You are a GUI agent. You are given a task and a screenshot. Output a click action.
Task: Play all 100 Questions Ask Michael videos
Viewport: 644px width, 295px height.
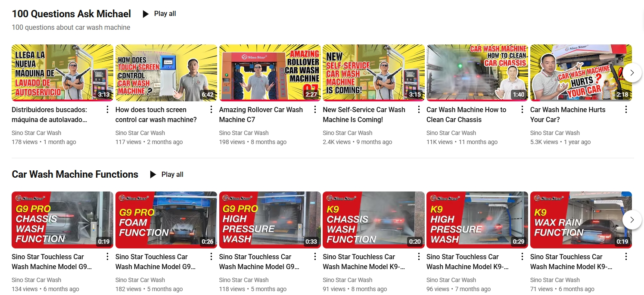pyautogui.click(x=159, y=14)
